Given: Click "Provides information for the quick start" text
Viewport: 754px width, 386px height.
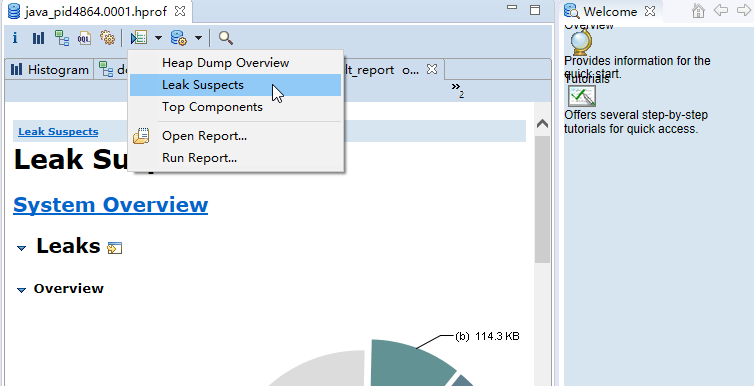Looking at the screenshot, I should coord(637,67).
